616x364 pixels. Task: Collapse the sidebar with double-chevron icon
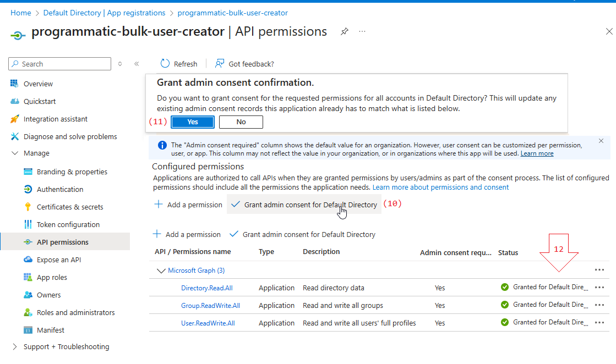click(137, 64)
